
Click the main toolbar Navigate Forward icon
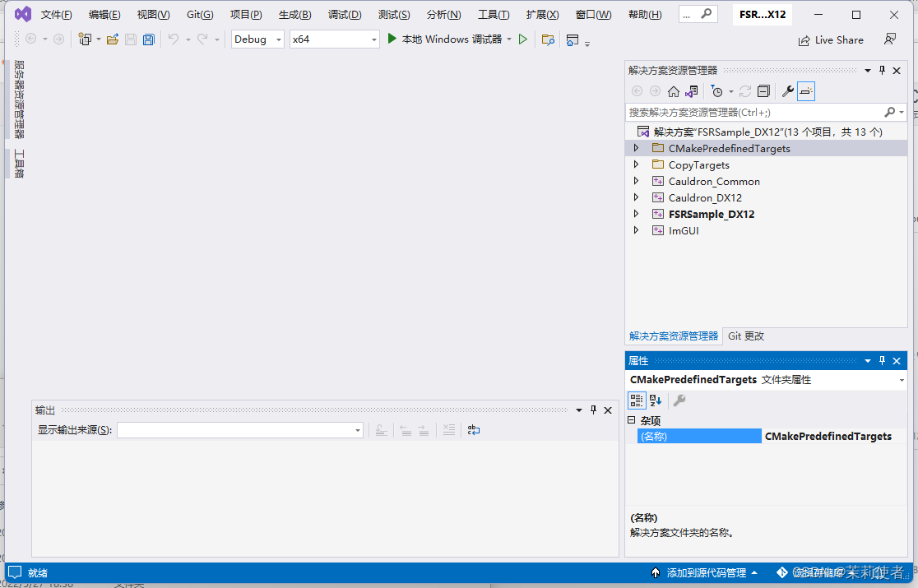click(x=58, y=39)
